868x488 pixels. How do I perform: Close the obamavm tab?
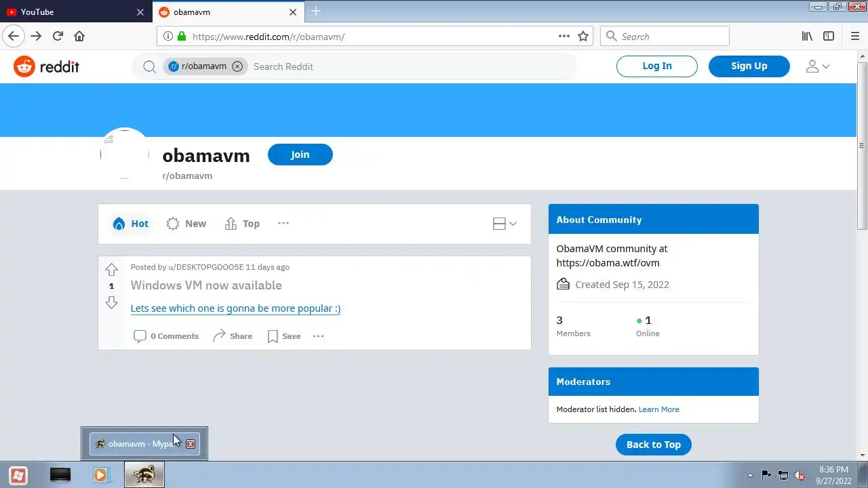[x=293, y=12]
